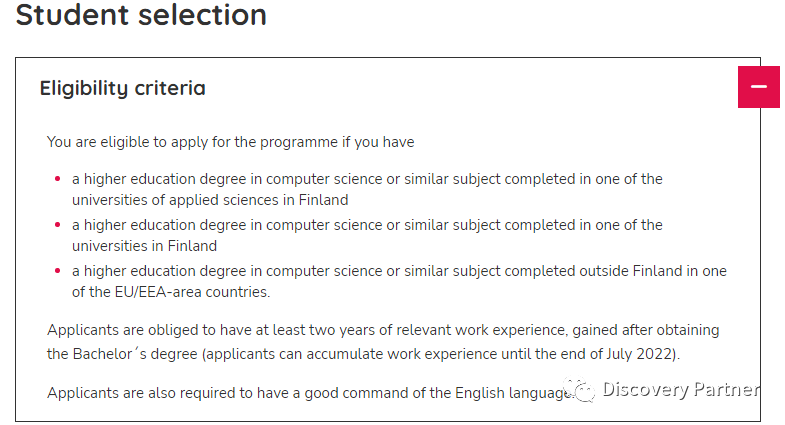Click the 'EU/EEA-area countries' text
The height and width of the screenshot is (425, 785).
(x=192, y=292)
